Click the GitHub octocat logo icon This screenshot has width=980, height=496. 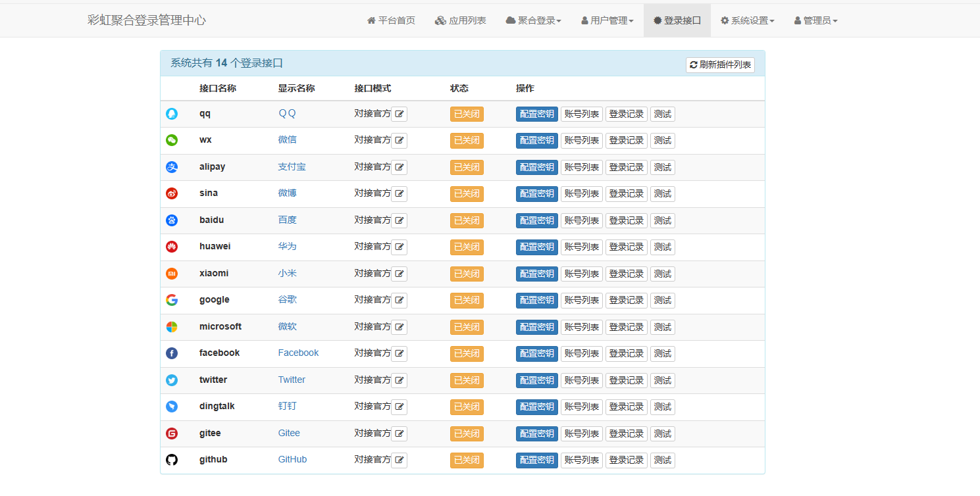click(172, 460)
